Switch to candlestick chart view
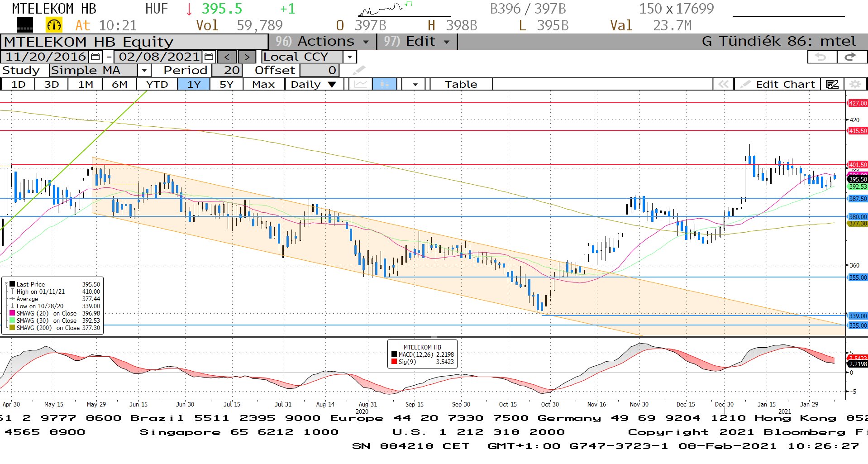 tap(384, 84)
